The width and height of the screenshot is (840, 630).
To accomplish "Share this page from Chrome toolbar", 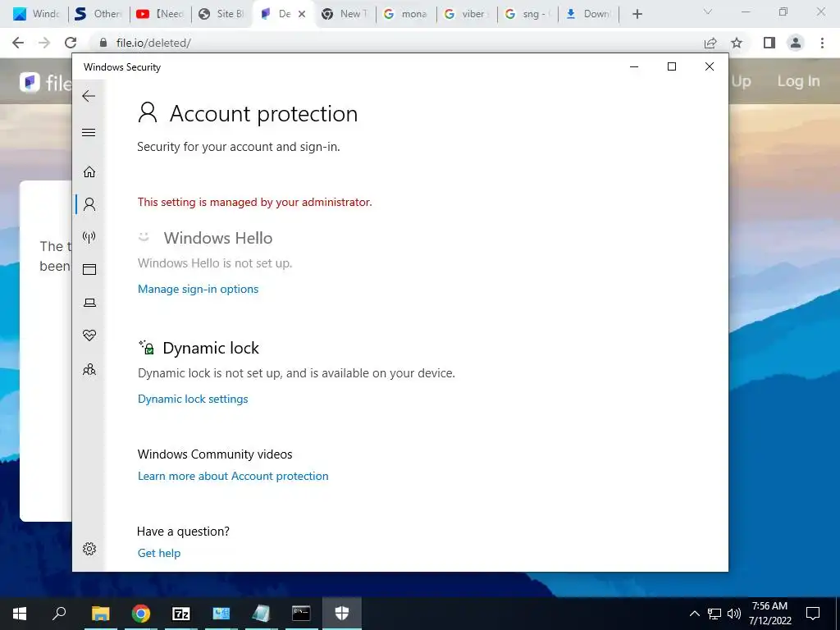I will pos(710,43).
